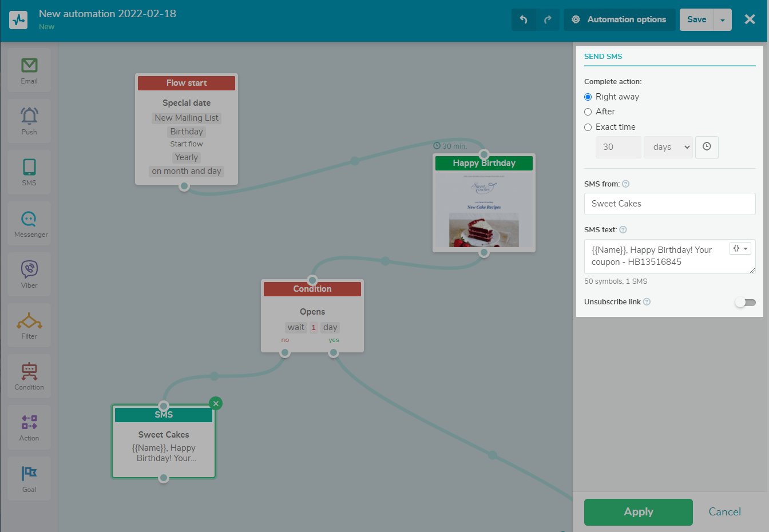Select the Push block in the sidebar

point(29,120)
